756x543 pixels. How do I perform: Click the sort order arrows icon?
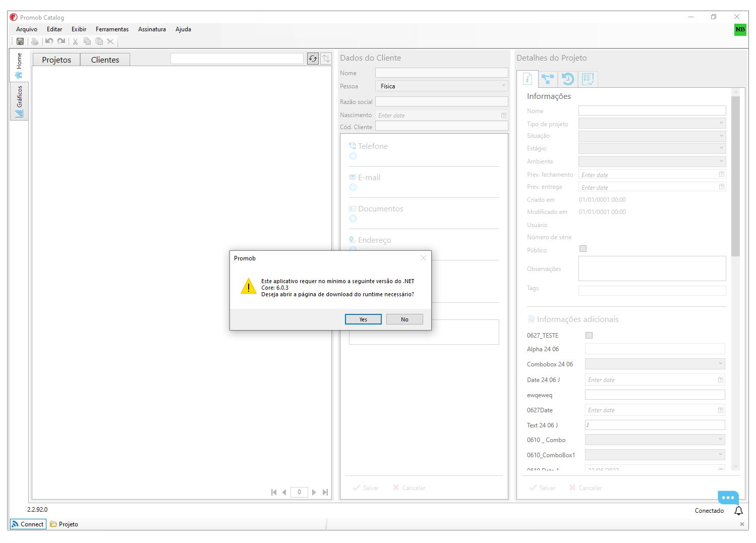(x=326, y=59)
